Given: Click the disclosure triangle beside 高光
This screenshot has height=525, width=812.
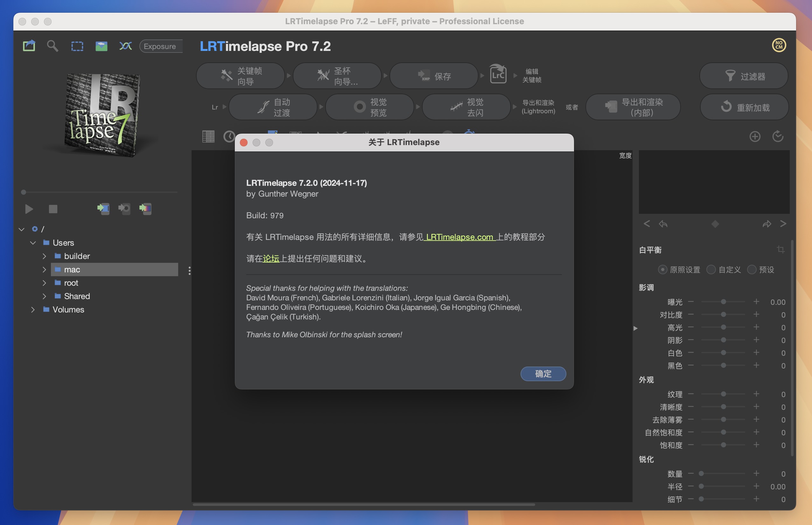Looking at the screenshot, I should tap(635, 328).
